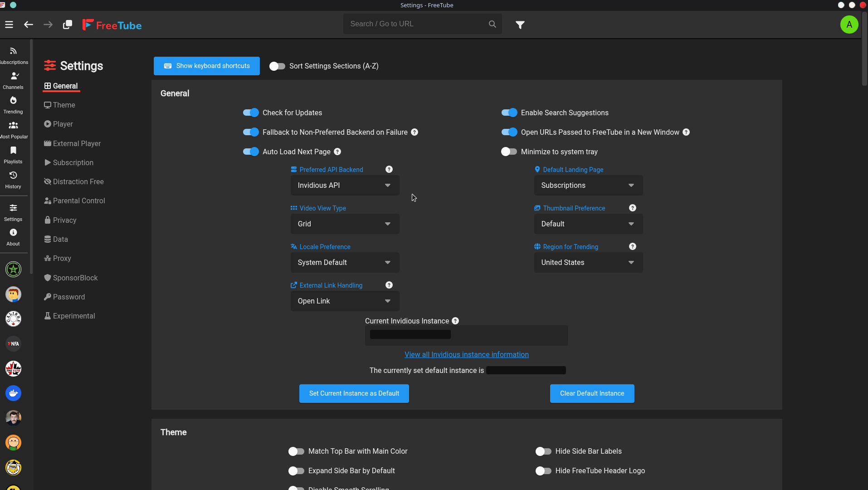Disable Check for Updates
Image resolution: width=868 pixels, height=490 pixels.
(x=251, y=113)
